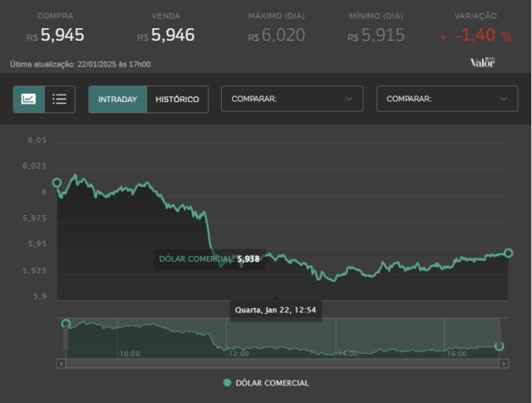
Task: Click the chart ending point circle marker
Action: [508, 253]
